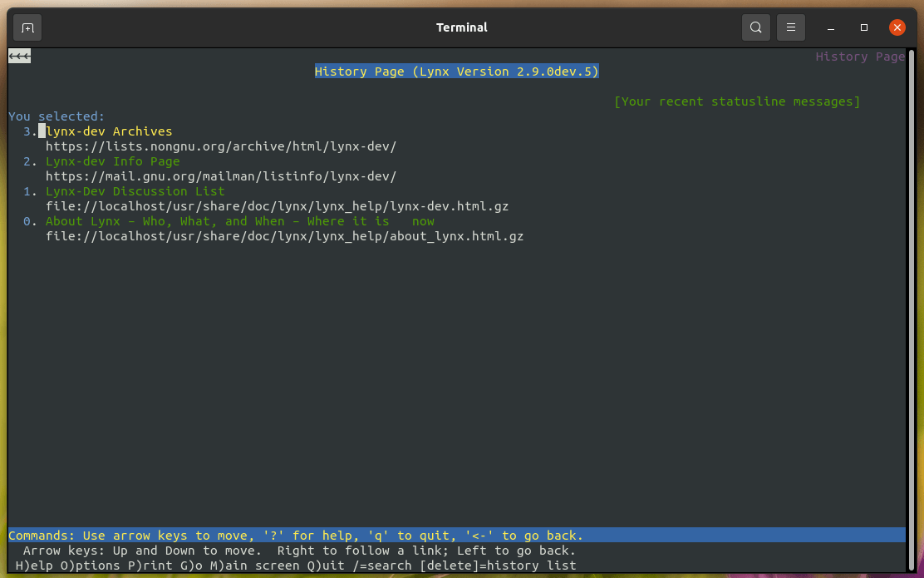Open the terminal hamburger menu

(x=790, y=27)
